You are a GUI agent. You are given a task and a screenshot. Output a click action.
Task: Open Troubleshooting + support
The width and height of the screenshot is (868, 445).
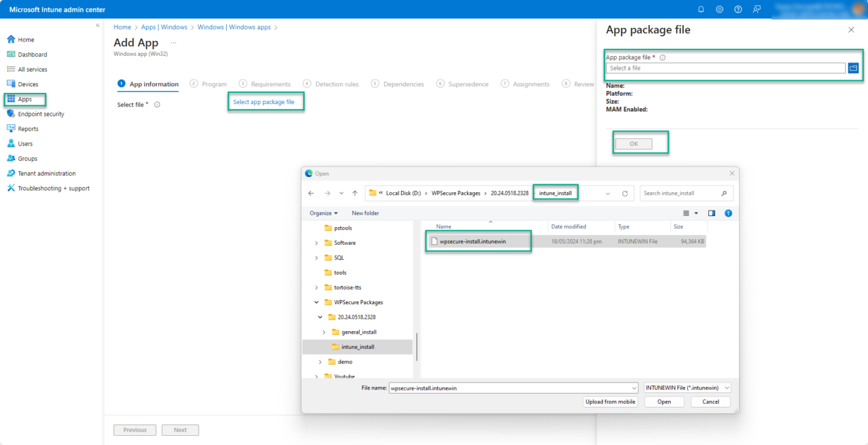point(46,188)
